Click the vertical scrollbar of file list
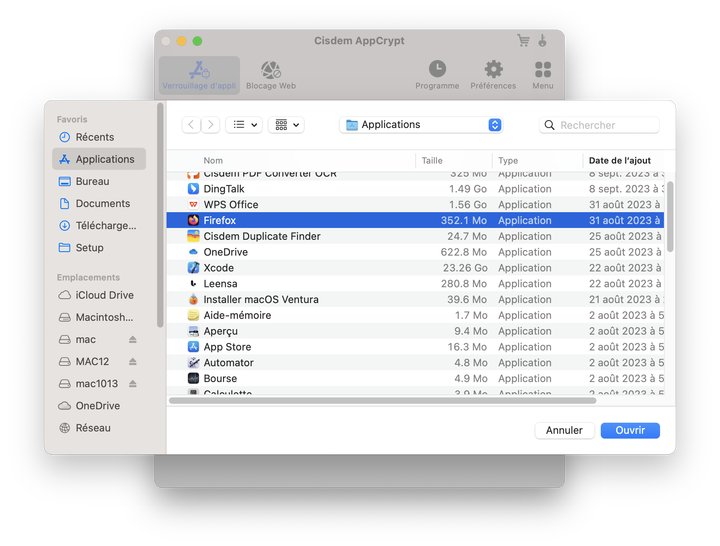This screenshot has width=720, height=546. tap(670, 216)
